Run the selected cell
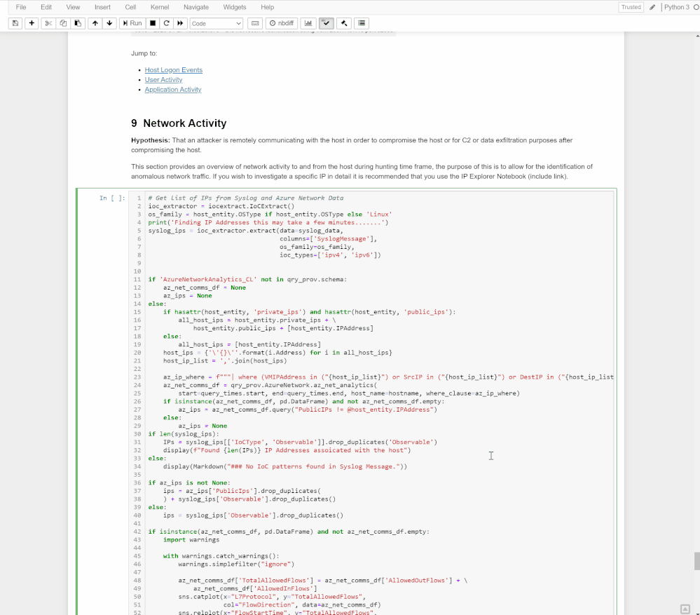Screen dimensions: 700x615 (132, 23)
